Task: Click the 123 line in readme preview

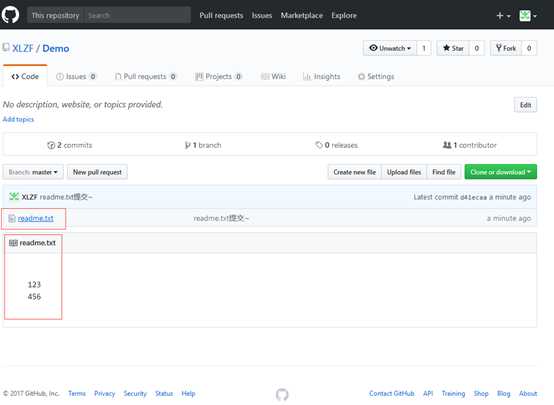Action: [34, 284]
